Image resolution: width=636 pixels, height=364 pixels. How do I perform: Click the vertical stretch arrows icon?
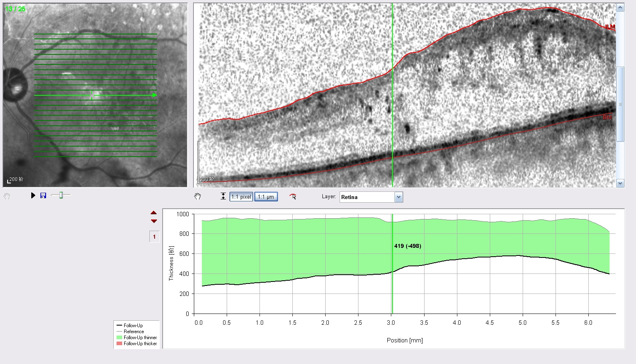coord(223,196)
